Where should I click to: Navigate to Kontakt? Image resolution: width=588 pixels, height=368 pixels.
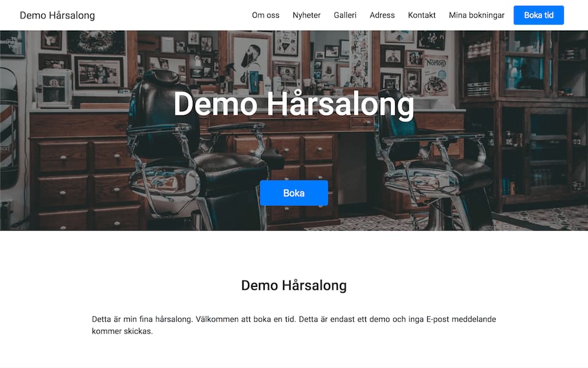[x=421, y=16]
